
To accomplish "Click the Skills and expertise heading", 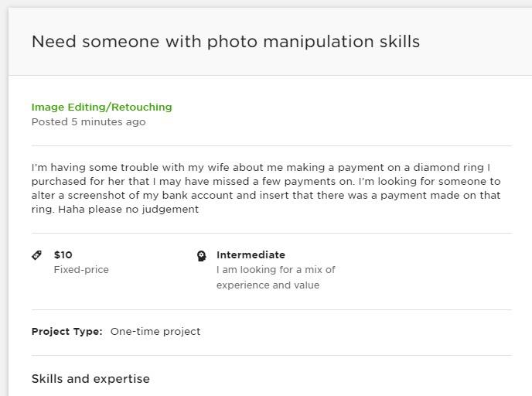I will (x=90, y=378).
